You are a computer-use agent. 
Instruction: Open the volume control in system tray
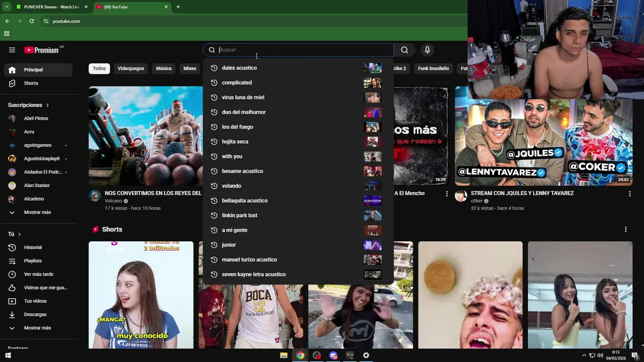pos(600,355)
